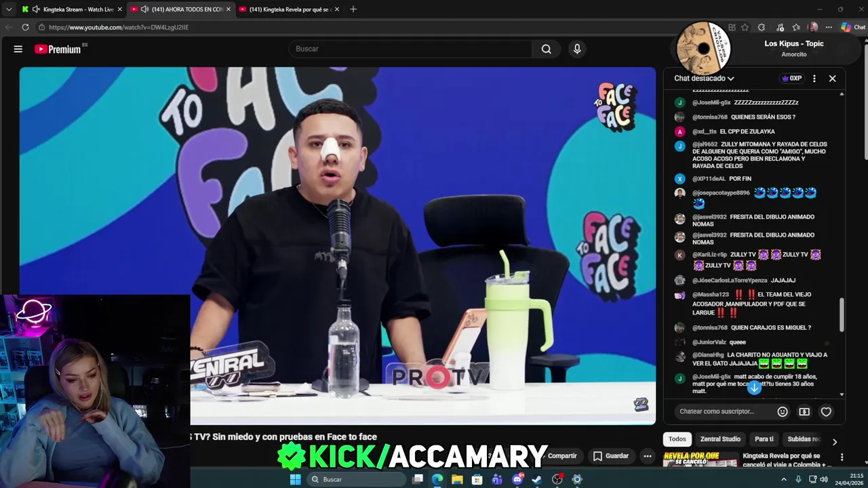868x488 pixels.
Task: Open the emoji picker in chat
Action: 783,411
